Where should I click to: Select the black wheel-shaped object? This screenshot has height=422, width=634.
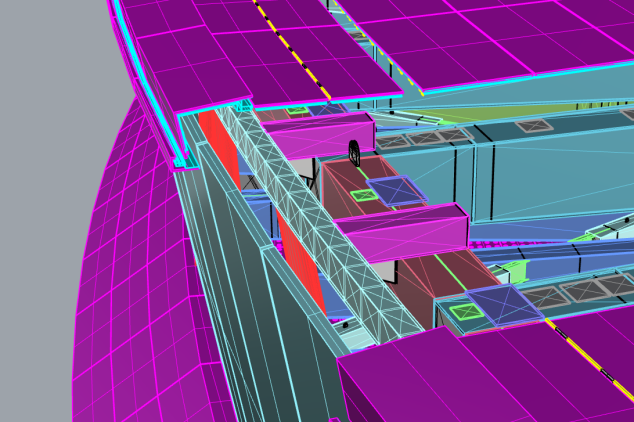(x=354, y=153)
